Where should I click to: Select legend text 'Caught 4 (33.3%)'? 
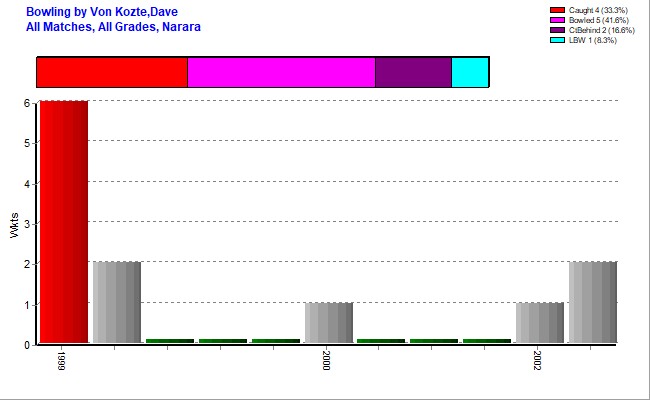point(598,10)
